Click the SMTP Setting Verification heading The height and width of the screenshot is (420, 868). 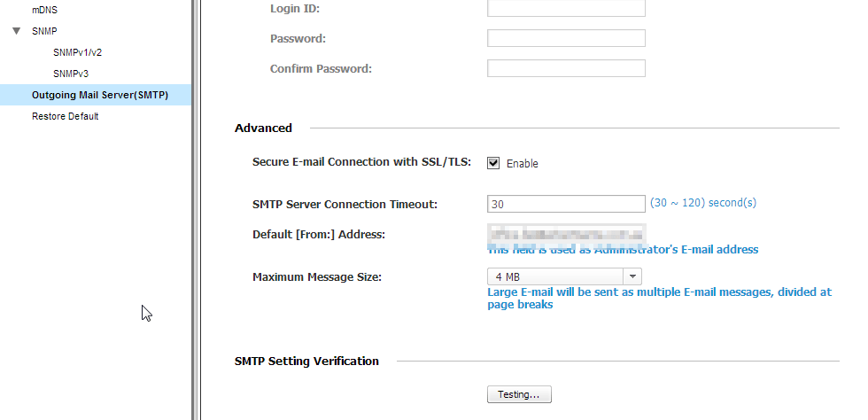[x=306, y=362]
